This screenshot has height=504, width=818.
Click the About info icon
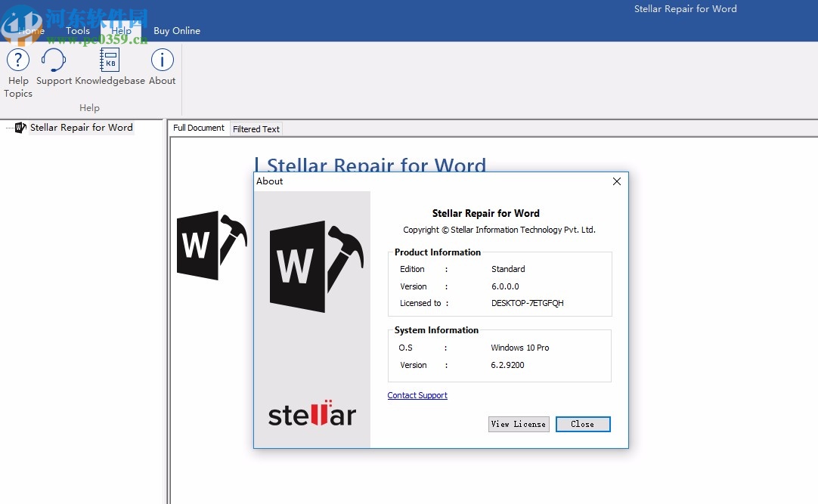(162, 60)
